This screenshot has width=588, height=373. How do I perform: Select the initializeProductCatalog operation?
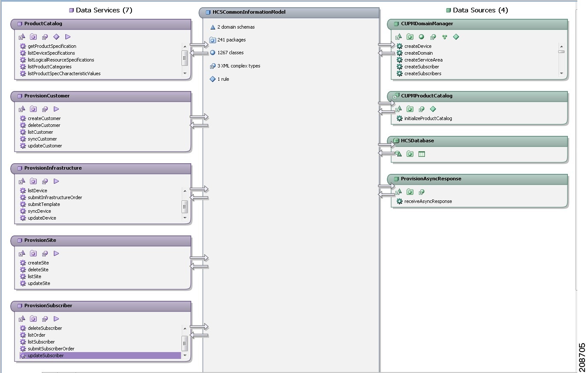point(427,118)
